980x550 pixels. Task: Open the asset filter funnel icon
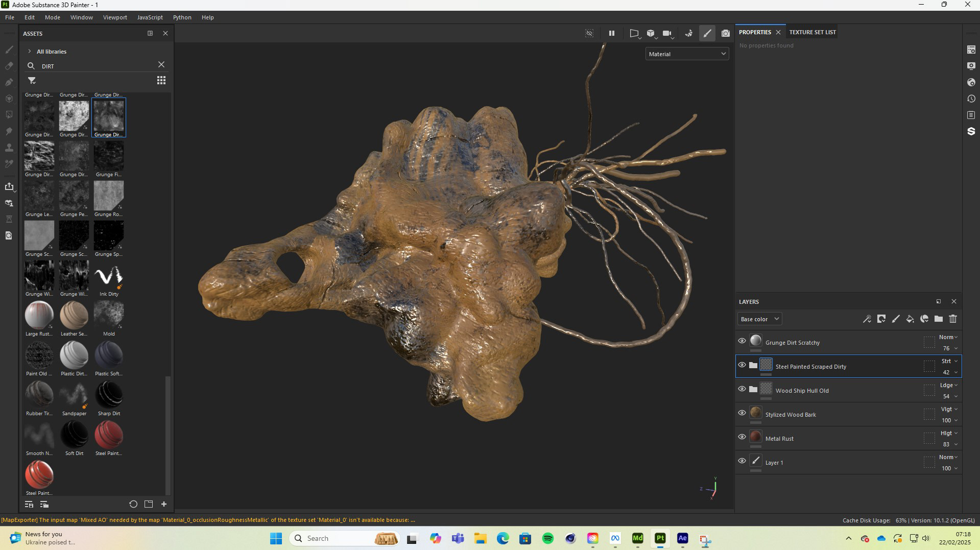pos(32,81)
